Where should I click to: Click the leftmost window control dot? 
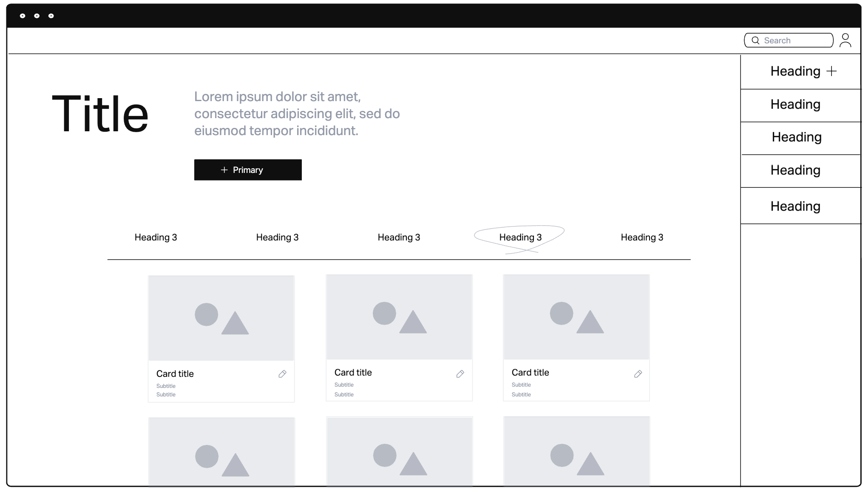pos(23,16)
